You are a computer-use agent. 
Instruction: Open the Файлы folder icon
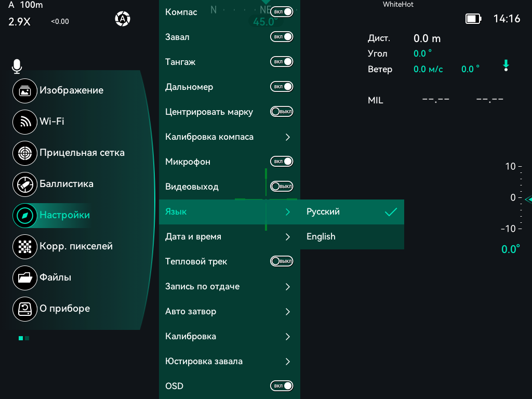point(25,278)
